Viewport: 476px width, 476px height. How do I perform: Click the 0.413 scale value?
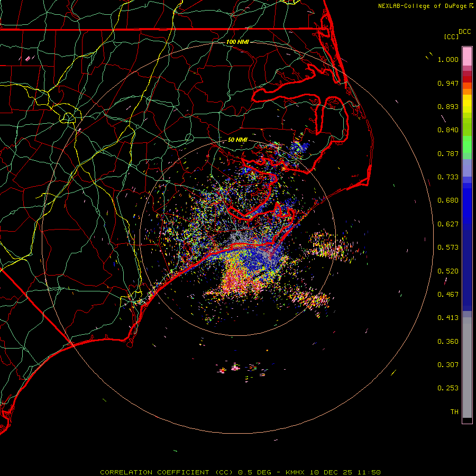coord(448,318)
